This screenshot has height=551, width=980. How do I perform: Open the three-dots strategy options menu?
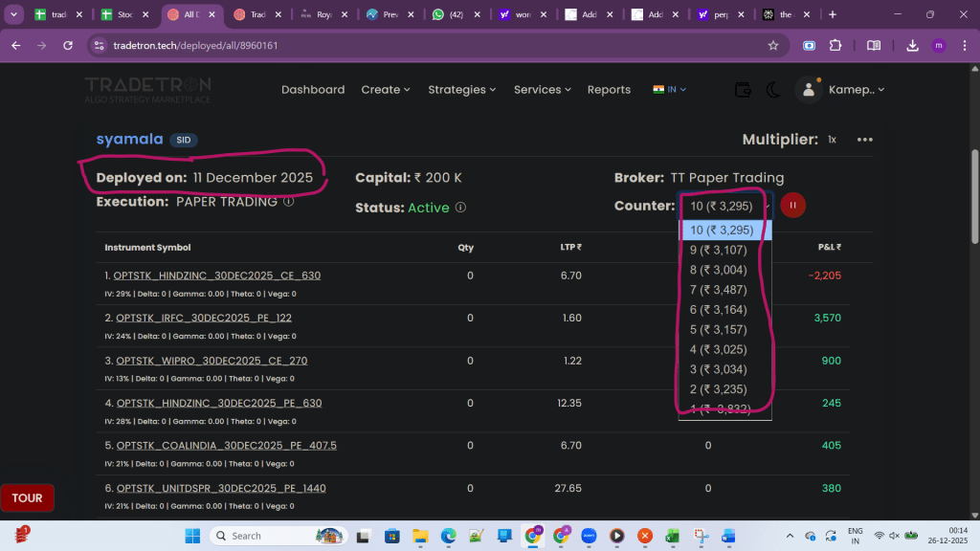865,140
